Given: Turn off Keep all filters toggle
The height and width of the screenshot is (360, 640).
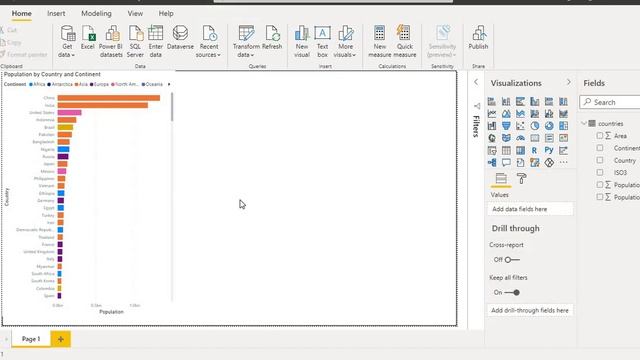Looking at the screenshot, I should pos(512,292).
